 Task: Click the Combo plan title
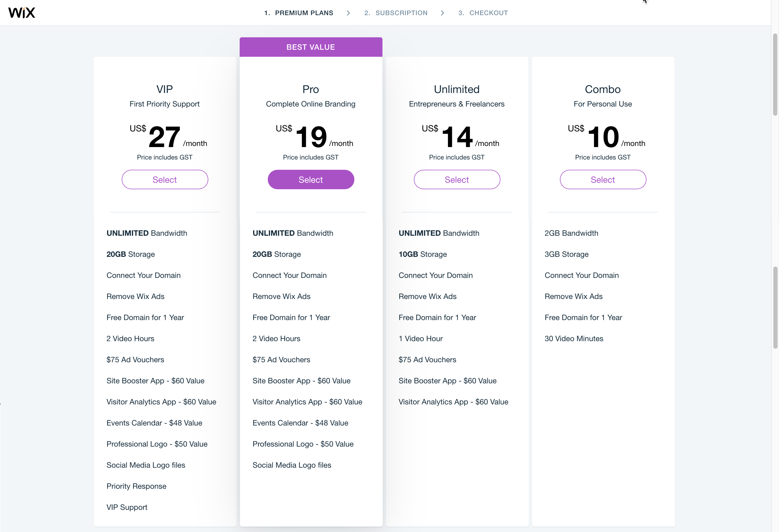coord(603,89)
